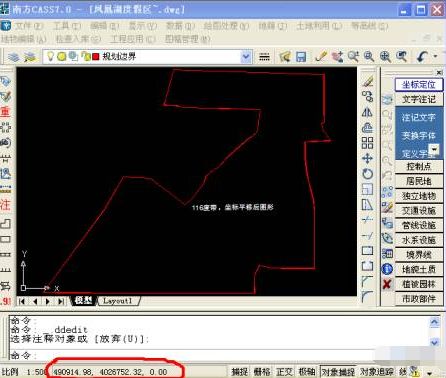Select the 文字注记 panel button
The width and height of the screenshot is (446, 378).
(x=419, y=99)
